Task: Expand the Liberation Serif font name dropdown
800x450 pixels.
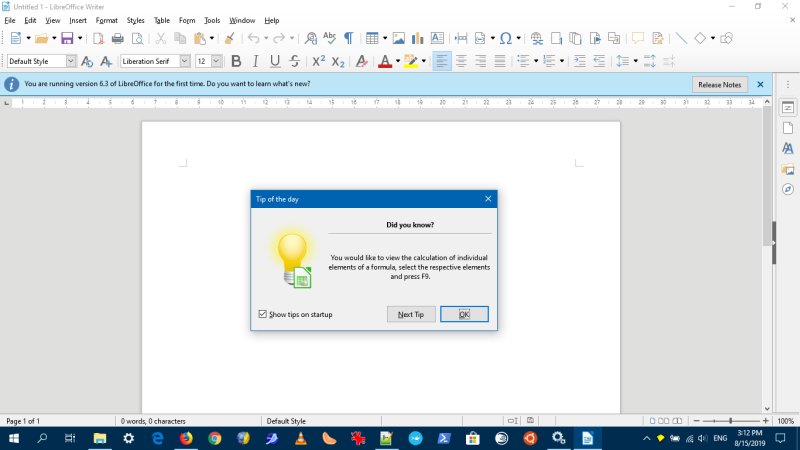Action: click(x=184, y=61)
